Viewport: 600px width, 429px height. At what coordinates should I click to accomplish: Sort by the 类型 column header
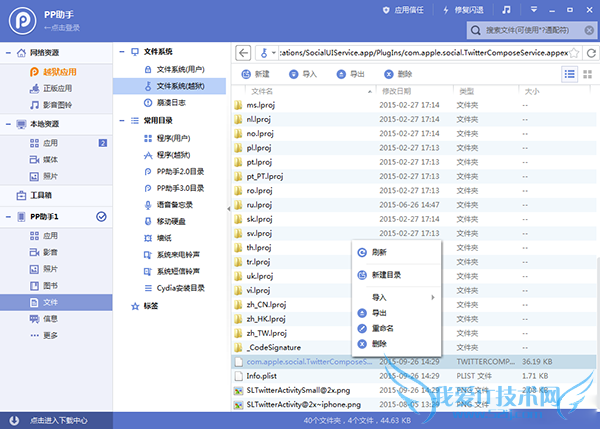coord(466,91)
